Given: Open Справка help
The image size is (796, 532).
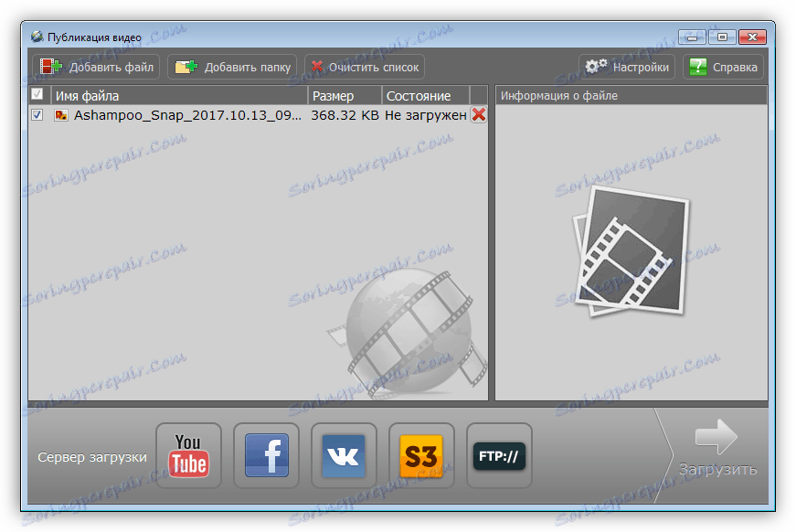Looking at the screenshot, I should [723, 67].
